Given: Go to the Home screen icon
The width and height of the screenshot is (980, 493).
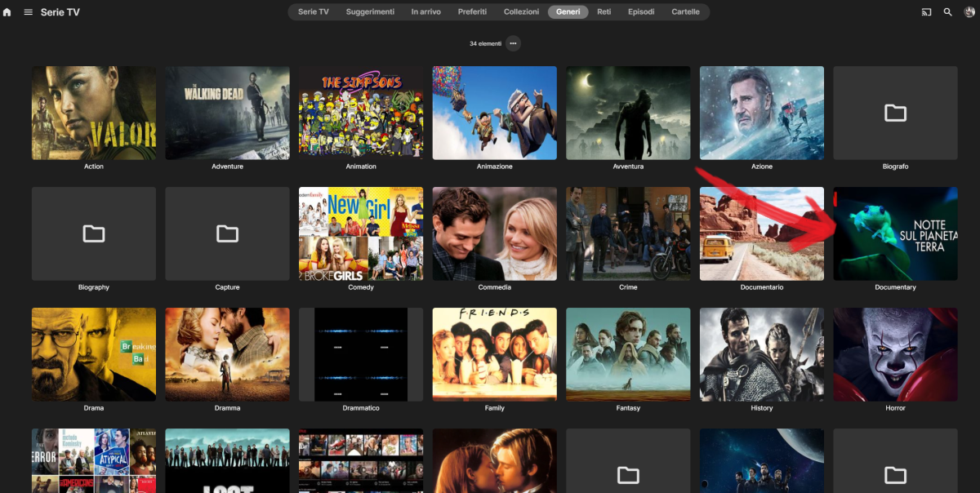Looking at the screenshot, I should 7,12.
